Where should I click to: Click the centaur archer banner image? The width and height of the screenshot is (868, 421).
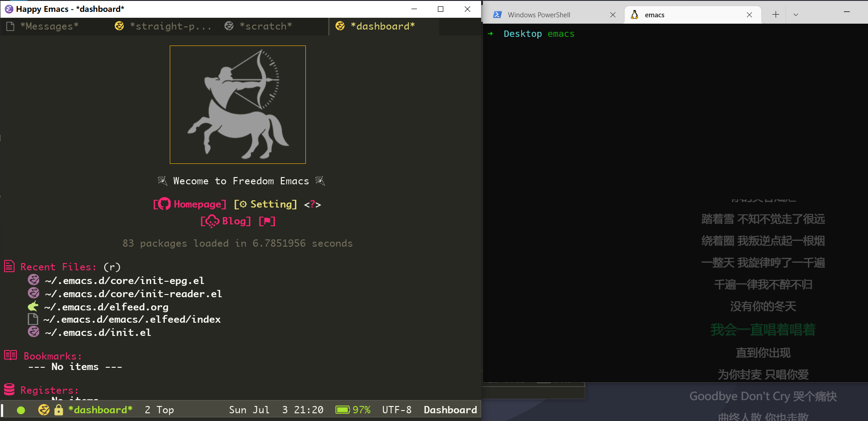pyautogui.click(x=238, y=105)
